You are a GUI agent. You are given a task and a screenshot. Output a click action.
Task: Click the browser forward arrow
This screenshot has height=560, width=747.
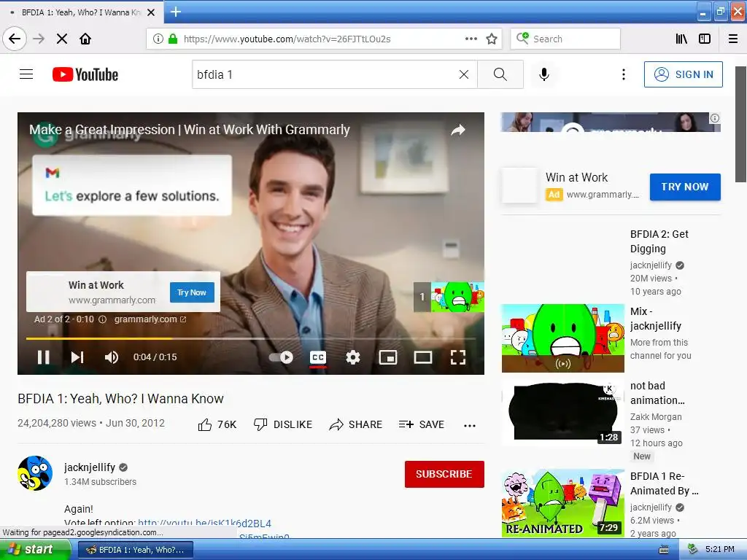[x=39, y=39]
